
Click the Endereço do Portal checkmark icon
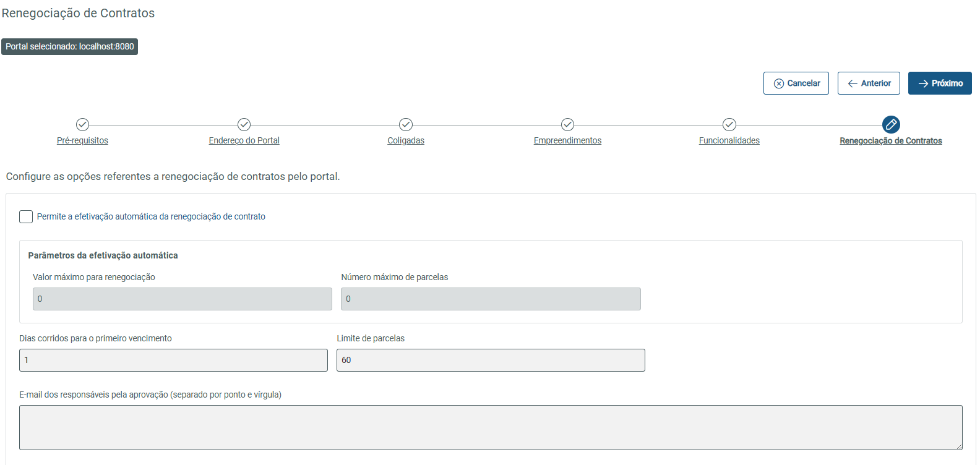point(244,124)
